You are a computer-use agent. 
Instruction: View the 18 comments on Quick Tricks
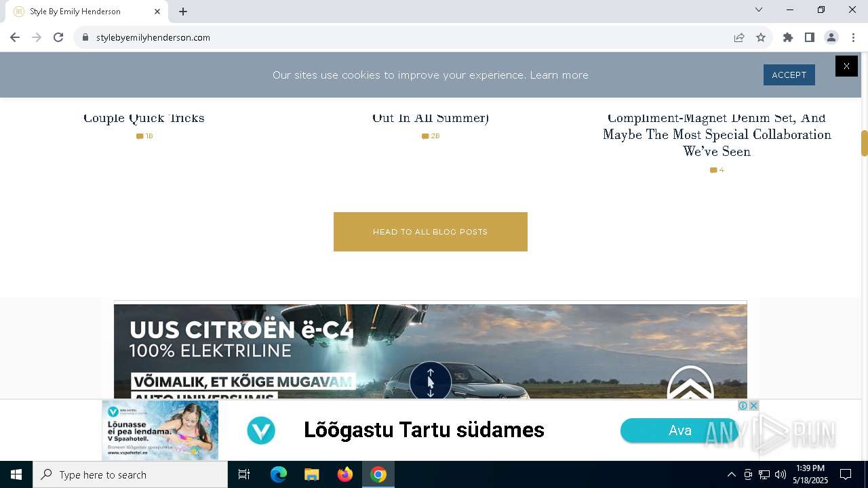(144, 136)
